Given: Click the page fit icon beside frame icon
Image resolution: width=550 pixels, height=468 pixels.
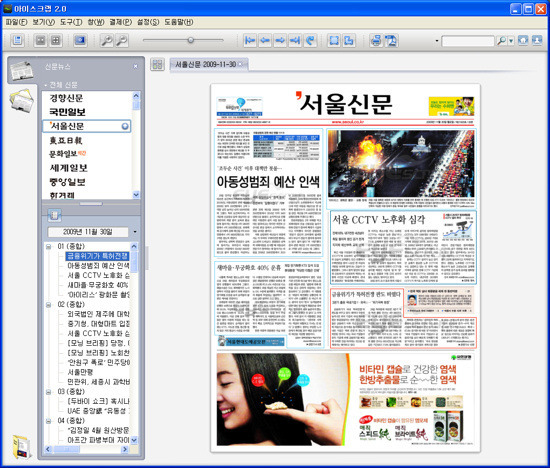Looking at the screenshot, I should 349,40.
